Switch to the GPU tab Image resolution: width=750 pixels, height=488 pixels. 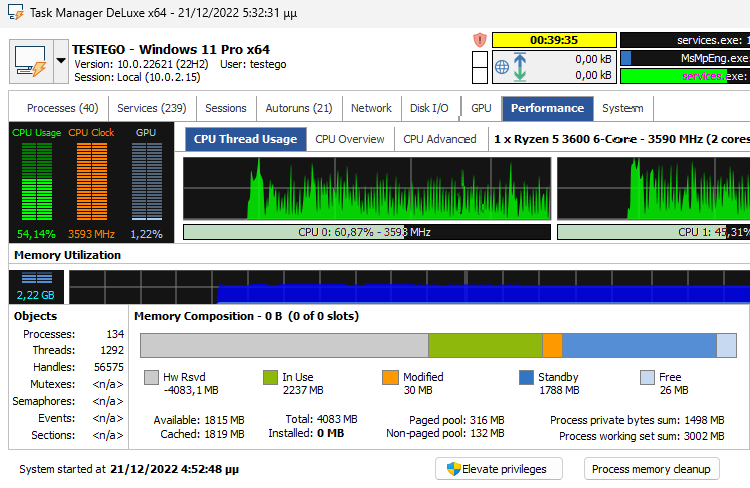[x=481, y=108]
